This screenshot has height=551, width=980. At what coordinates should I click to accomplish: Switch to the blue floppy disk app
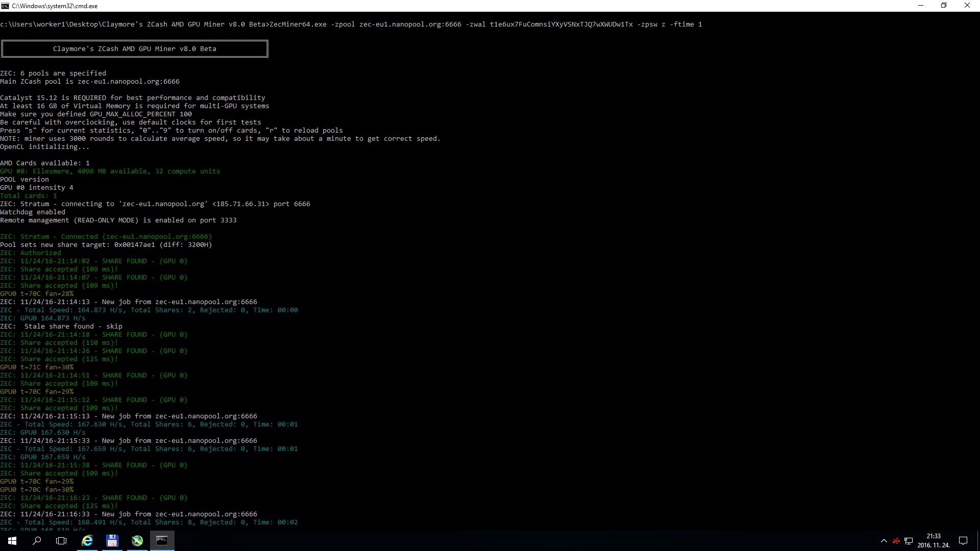tap(112, 541)
